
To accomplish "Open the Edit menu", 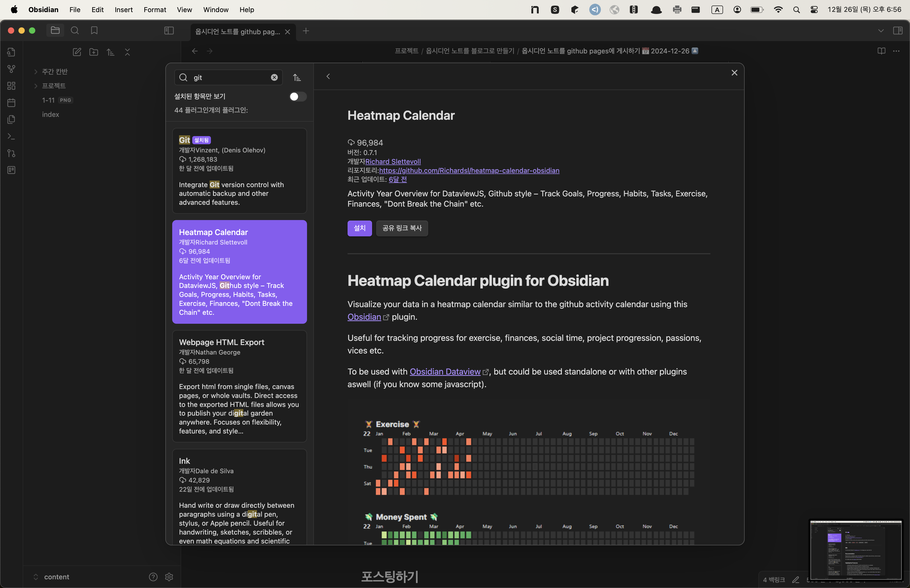I will pyautogui.click(x=97, y=9).
